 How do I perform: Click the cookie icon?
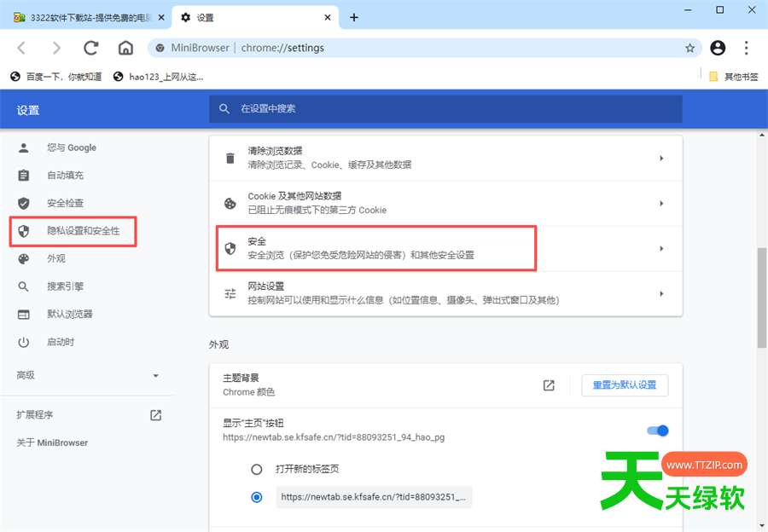point(230,204)
